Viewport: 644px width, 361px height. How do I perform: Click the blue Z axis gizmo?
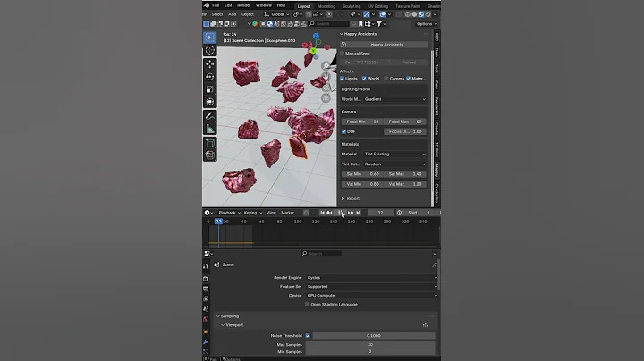pyautogui.click(x=316, y=36)
